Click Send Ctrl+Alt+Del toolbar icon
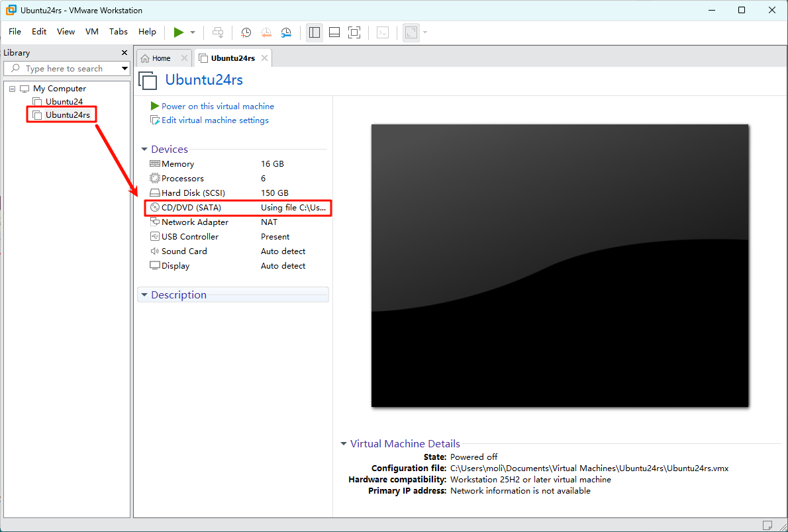The height and width of the screenshot is (532, 788). coord(218,32)
